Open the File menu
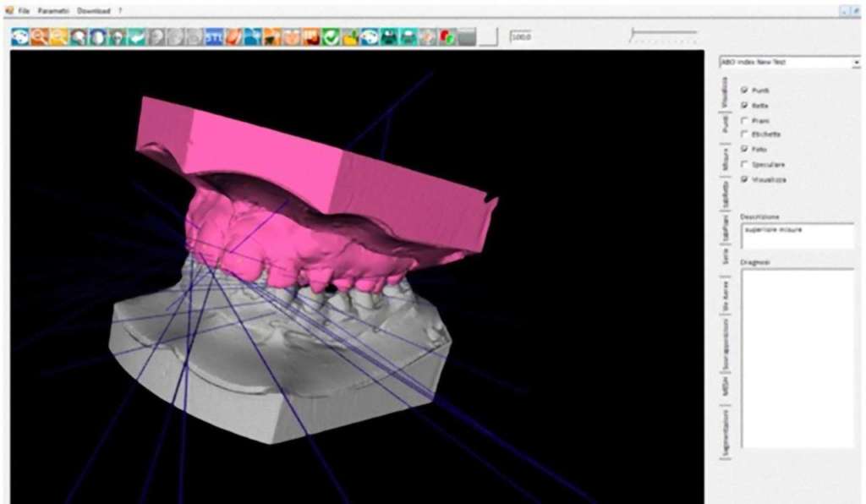The image size is (866, 504). point(23,10)
